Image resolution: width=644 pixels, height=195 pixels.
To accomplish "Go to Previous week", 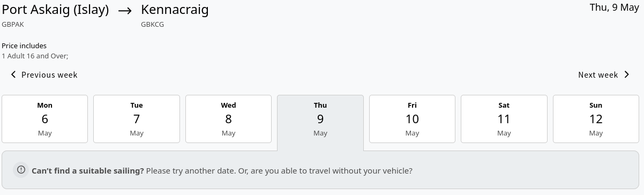I will [x=44, y=75].
